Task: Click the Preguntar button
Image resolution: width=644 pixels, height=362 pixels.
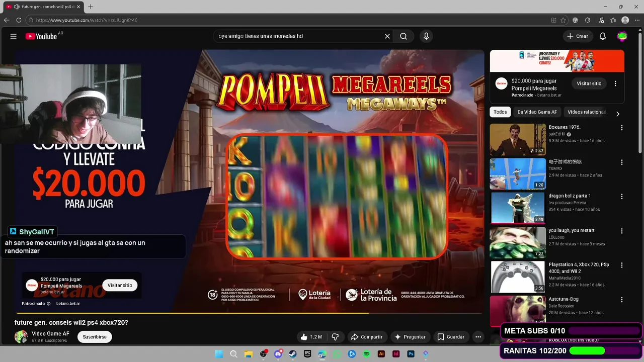Action: click(x=410, y=337)
